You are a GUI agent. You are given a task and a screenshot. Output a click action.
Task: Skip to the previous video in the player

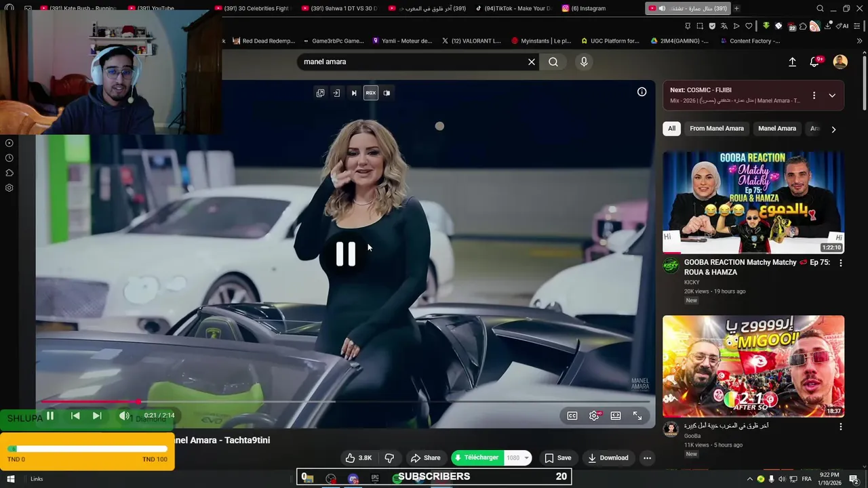75,415
